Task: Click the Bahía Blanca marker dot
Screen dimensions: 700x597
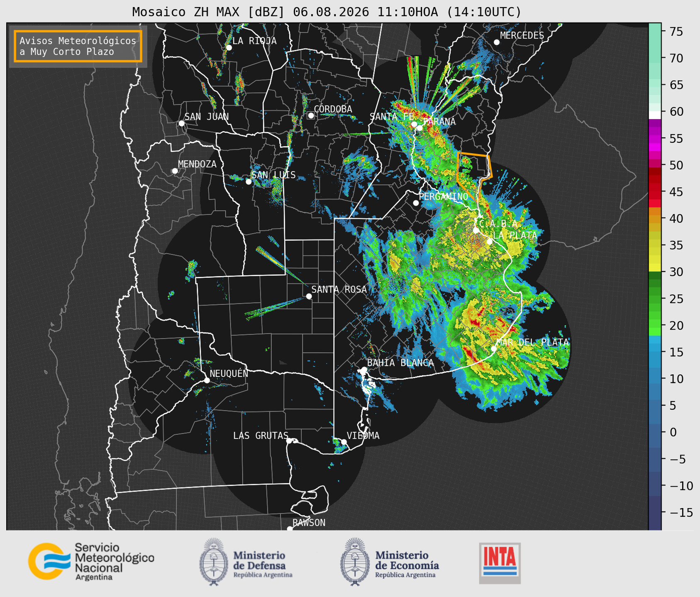Action: coord(364,369)
